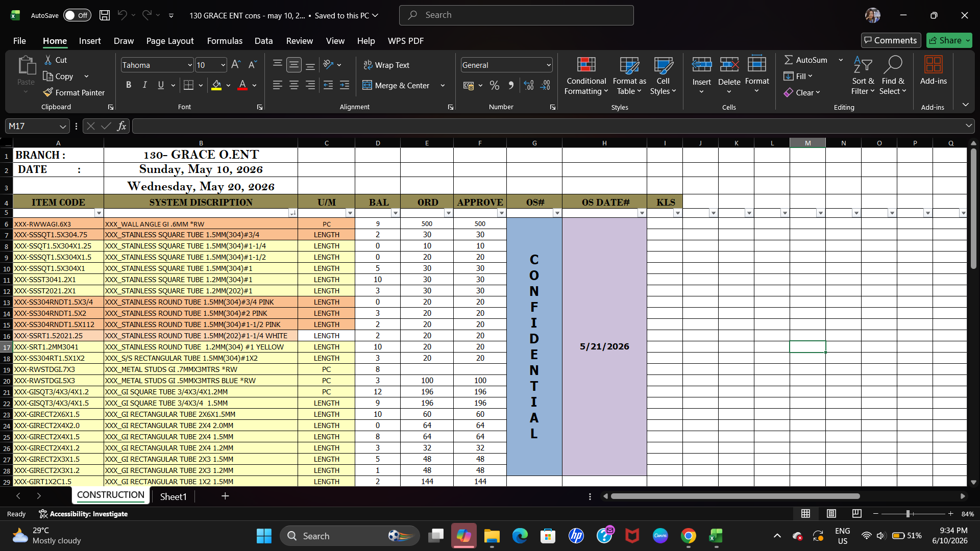Switch to the Sheet1 worksheet tab

(x=173, y=496)
